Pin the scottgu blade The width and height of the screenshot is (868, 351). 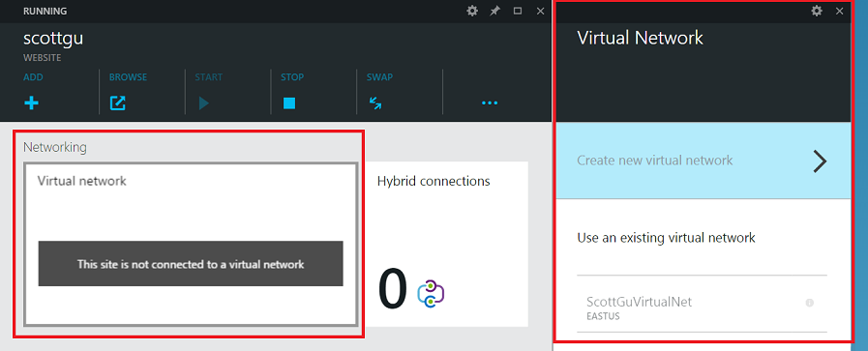(494, 11)
